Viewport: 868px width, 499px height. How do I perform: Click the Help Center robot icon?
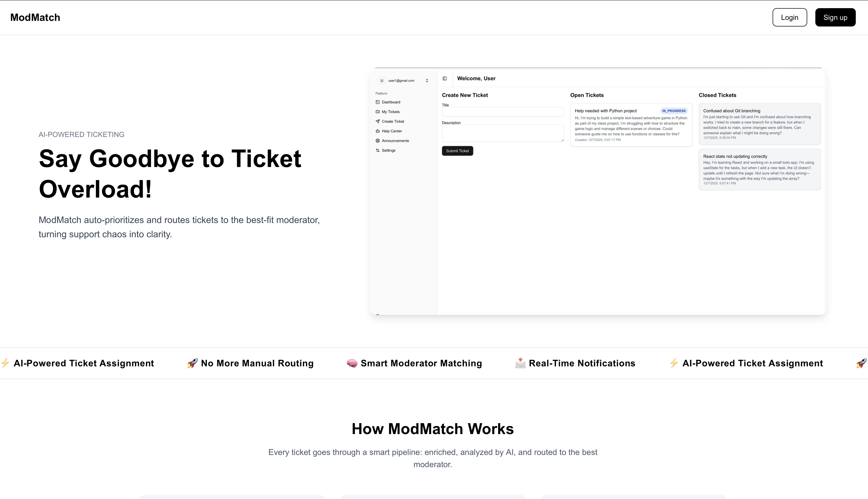click(378, 131)
